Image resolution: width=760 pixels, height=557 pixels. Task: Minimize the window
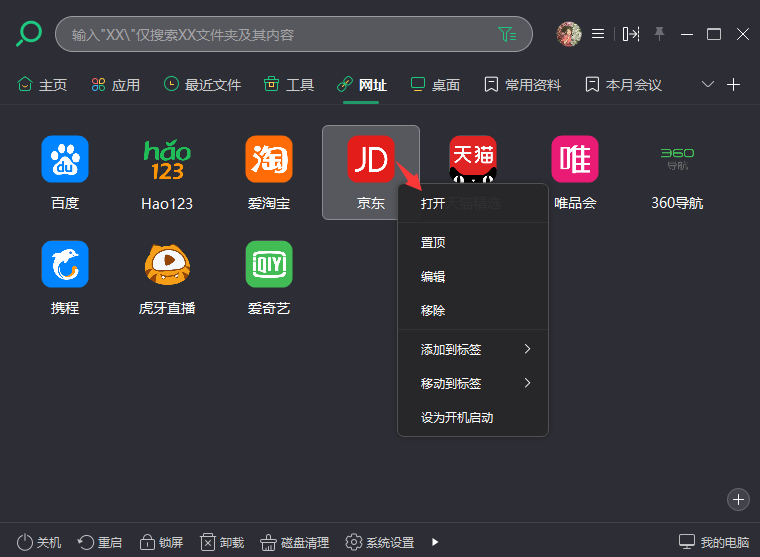687,34
